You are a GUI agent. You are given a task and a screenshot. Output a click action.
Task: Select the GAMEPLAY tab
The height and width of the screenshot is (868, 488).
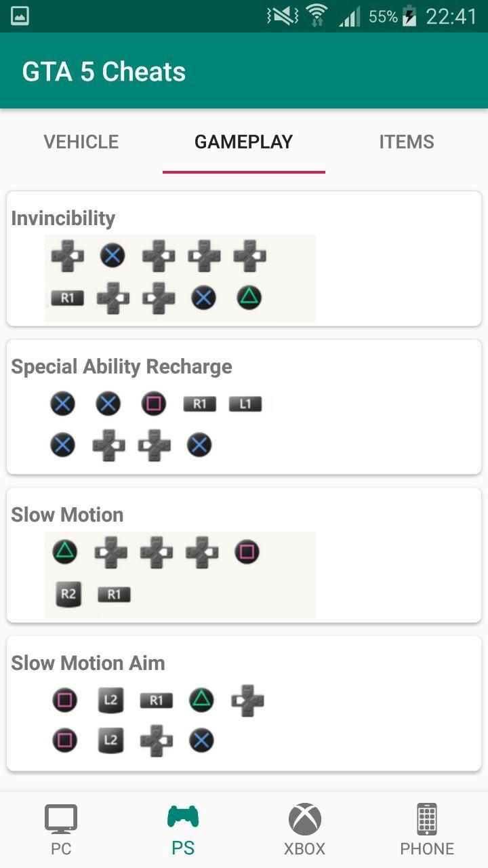tap(244, 142)
